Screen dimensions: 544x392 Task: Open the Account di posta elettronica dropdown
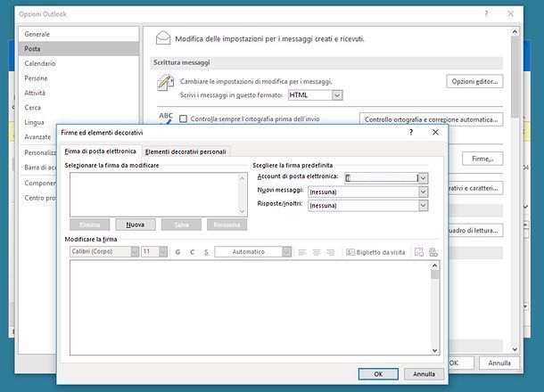(x=423, y=178)
